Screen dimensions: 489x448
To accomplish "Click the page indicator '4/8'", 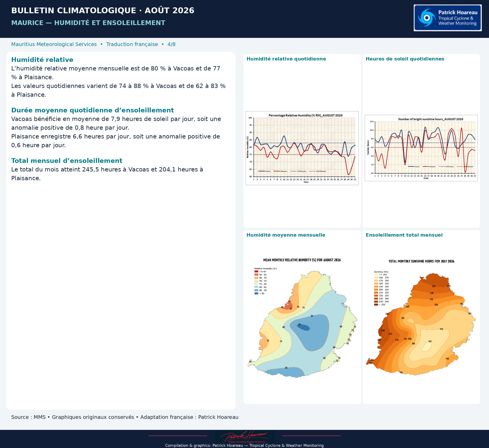I will tap(171, 44).
